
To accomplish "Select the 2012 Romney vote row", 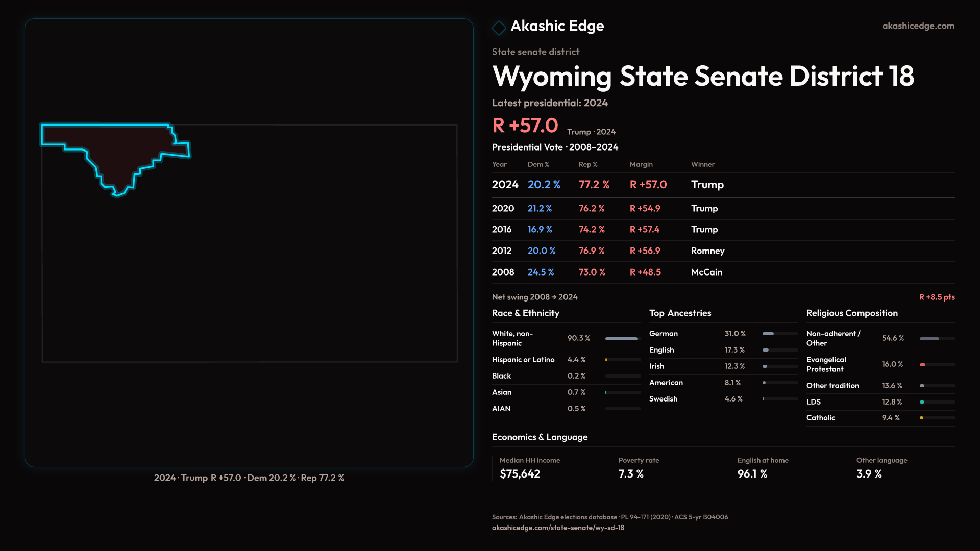I will coord(723,251).
